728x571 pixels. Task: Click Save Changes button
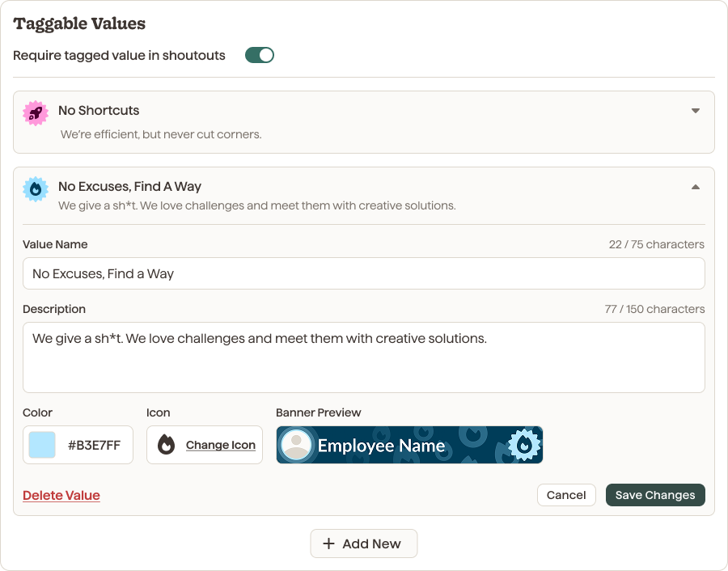(x=655, y=495)
